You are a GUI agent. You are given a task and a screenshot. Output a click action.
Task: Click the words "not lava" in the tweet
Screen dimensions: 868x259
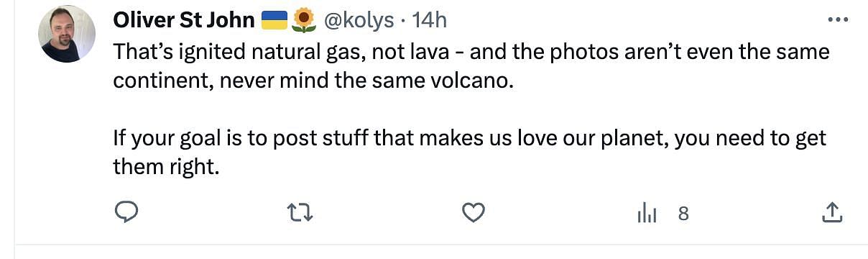click(414, 52)
